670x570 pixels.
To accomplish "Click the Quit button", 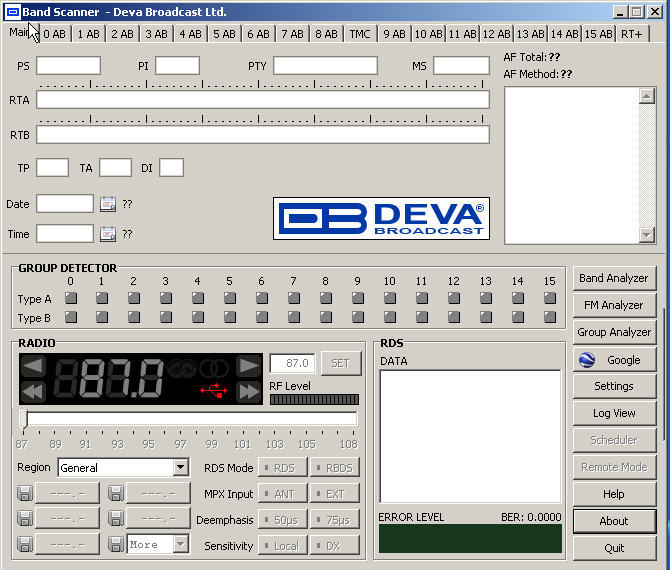I will [614, 548].
